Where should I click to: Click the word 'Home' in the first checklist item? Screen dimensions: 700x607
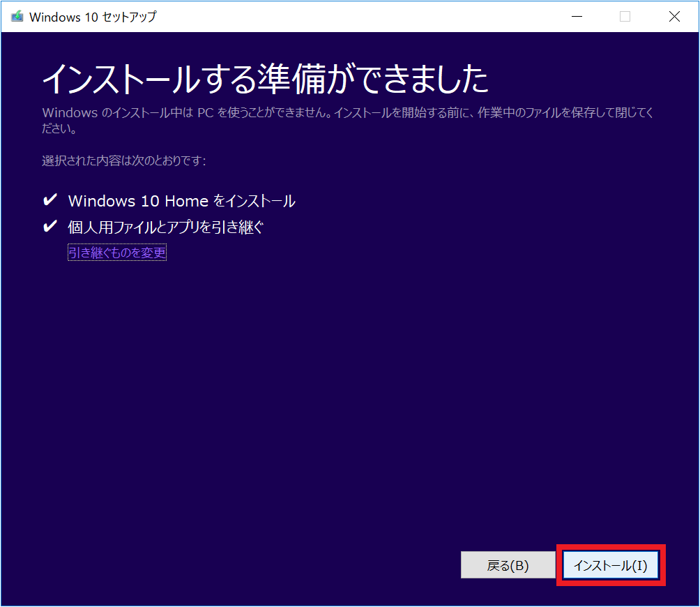[185, 201]
